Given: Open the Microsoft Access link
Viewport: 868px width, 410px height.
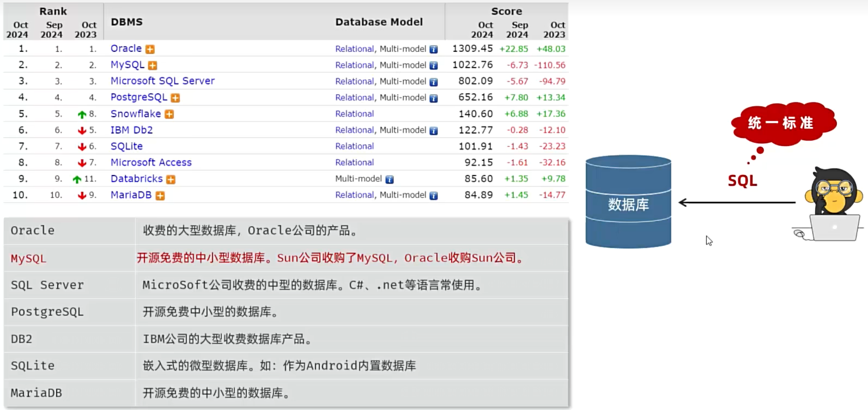Looking at the screenshot, I should (151, 162).
